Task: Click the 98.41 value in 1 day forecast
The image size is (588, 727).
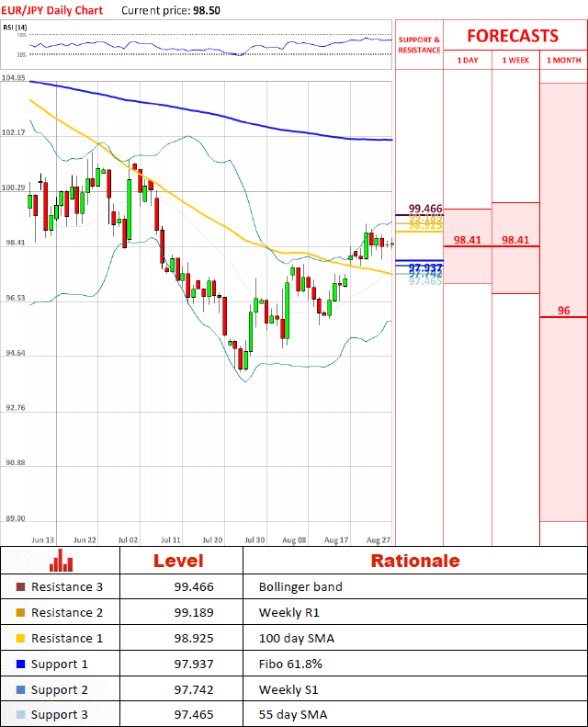Action: tap(468, 240)
